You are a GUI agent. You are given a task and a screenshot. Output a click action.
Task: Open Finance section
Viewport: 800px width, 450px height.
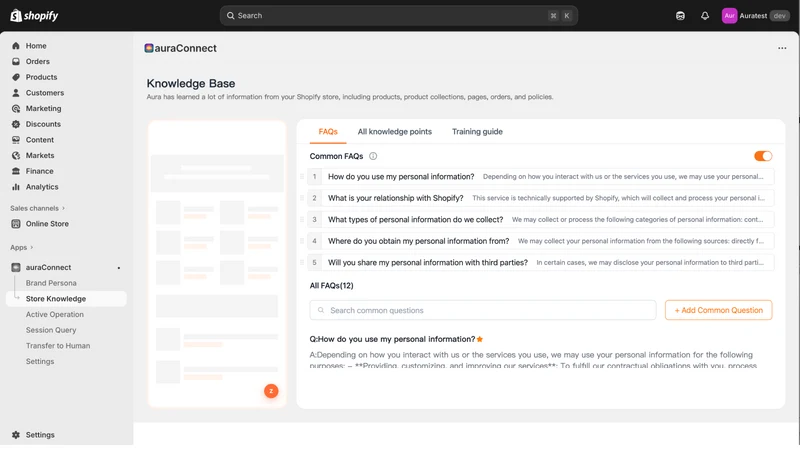[39, 171]
